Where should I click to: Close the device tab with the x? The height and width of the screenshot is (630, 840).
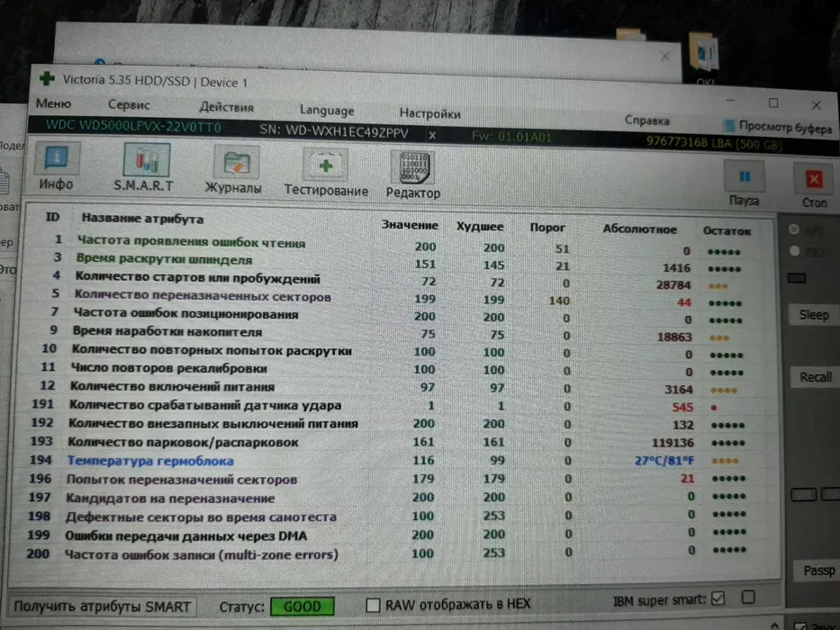tap(432, 136)
